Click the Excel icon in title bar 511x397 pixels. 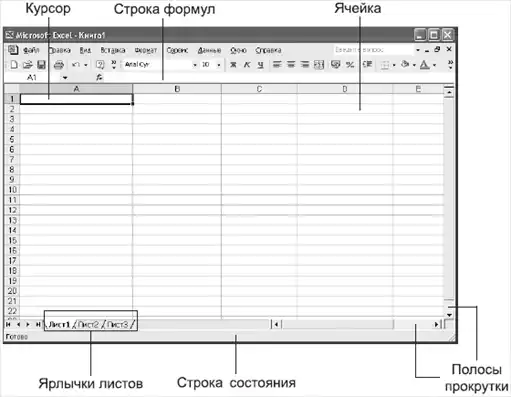pyautogui.click(x=10, y=35)
